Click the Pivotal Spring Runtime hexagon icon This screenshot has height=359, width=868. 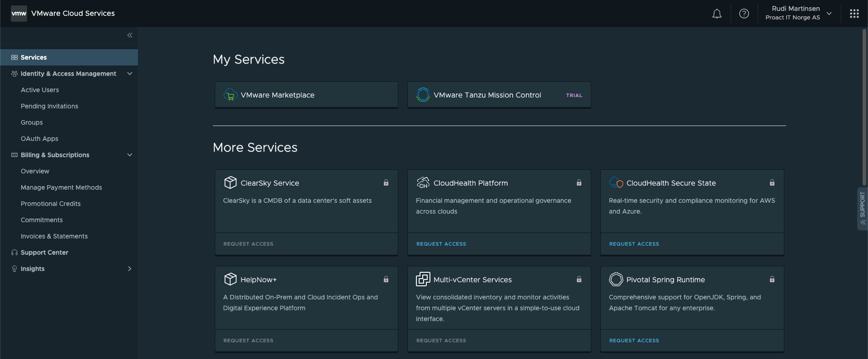click(x=616, y=279)
